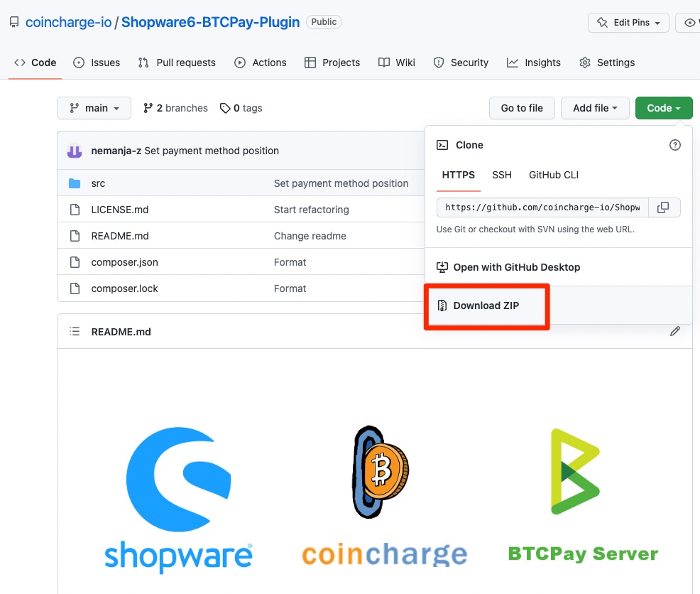View the 2 branches link
700x594 pixels.
[x=175, y=108]
